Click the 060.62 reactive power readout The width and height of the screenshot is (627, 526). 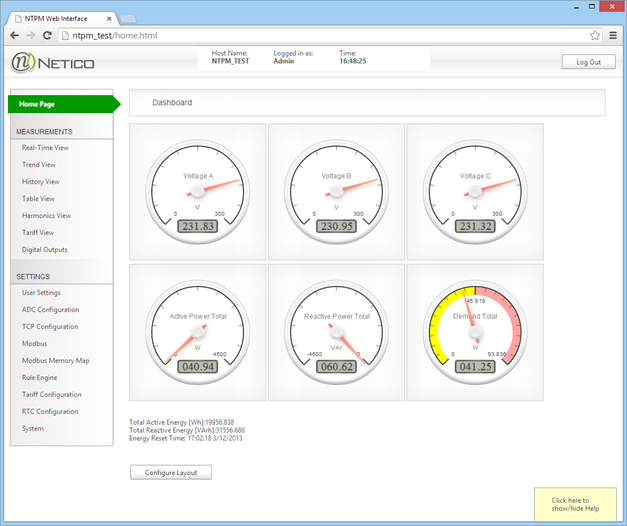pyautogui.click(x=336, y=367)
